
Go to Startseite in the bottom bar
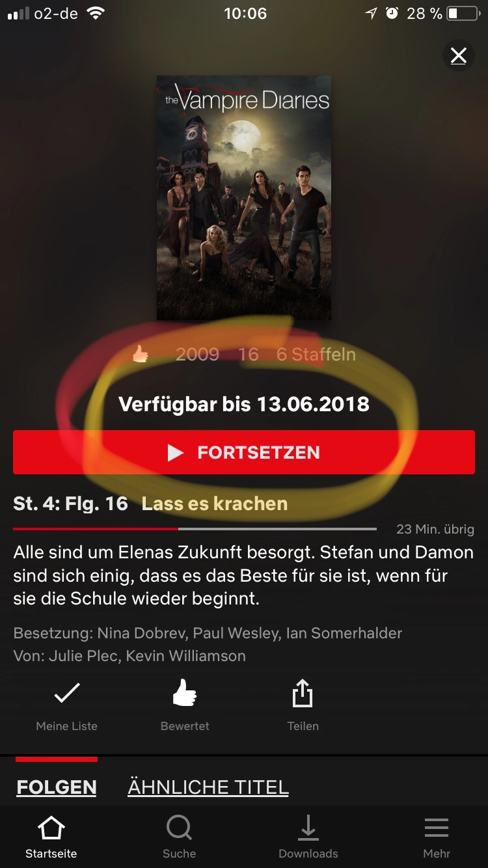pos(51,837)
